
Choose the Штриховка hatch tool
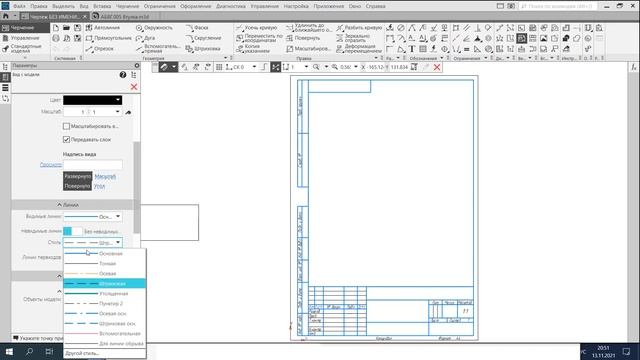[203, 49]
